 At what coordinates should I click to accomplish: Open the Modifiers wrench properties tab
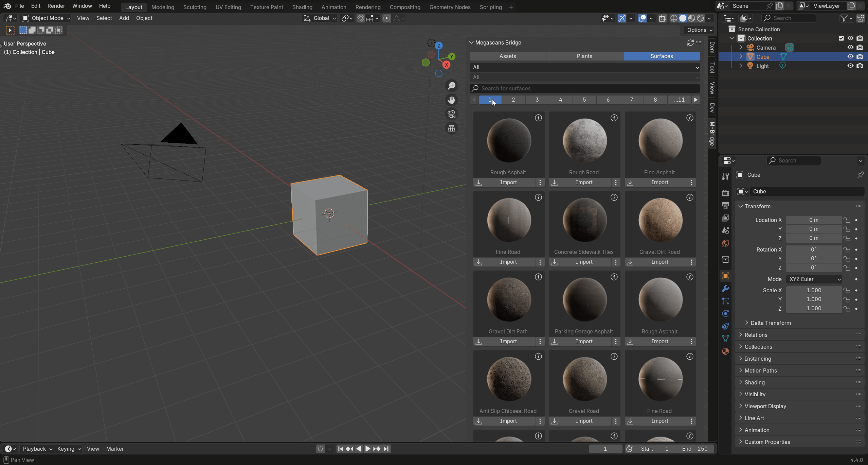pyautogui.click(x=725, y=289)
